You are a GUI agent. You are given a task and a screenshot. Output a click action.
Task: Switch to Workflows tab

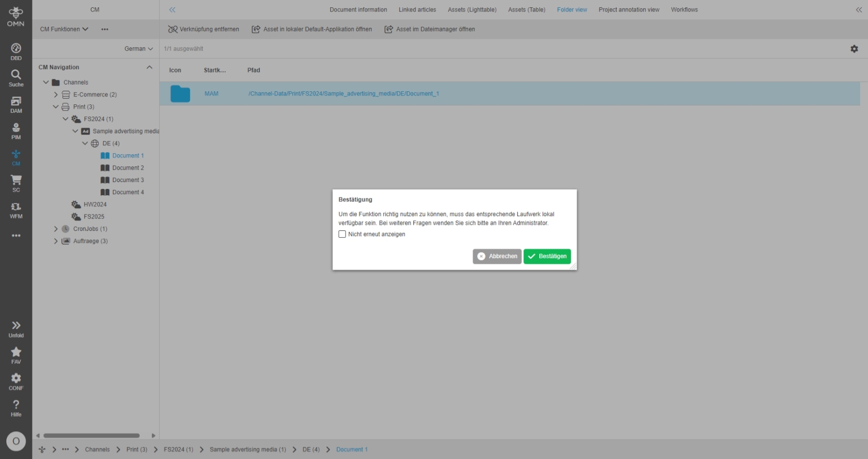[x=684, y=10]
